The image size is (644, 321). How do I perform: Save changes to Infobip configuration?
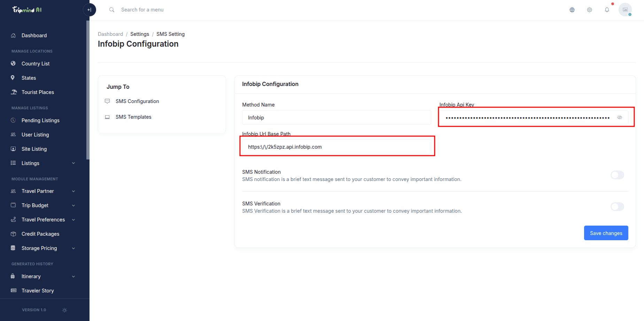[x=606, y=233]
